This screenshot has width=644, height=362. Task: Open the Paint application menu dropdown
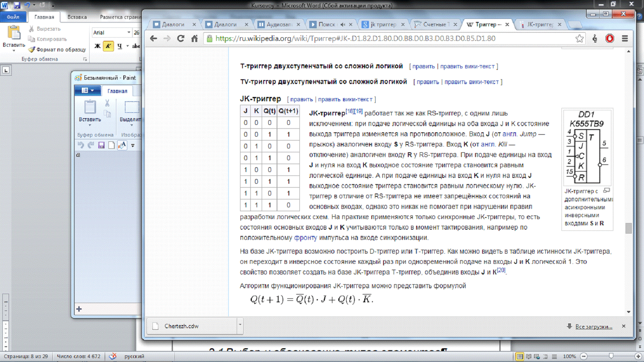(x=88, y=91)
